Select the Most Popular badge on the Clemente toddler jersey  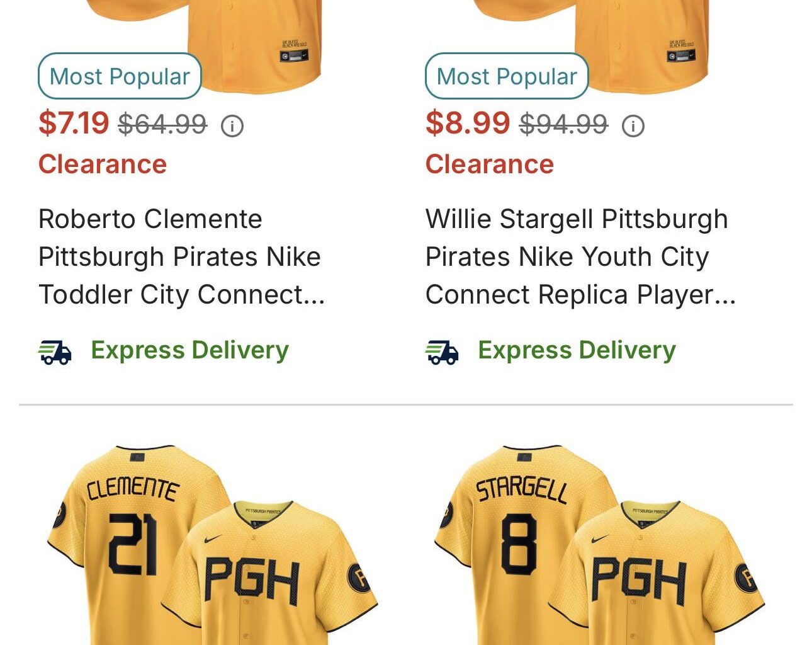(x=120, y=76)
